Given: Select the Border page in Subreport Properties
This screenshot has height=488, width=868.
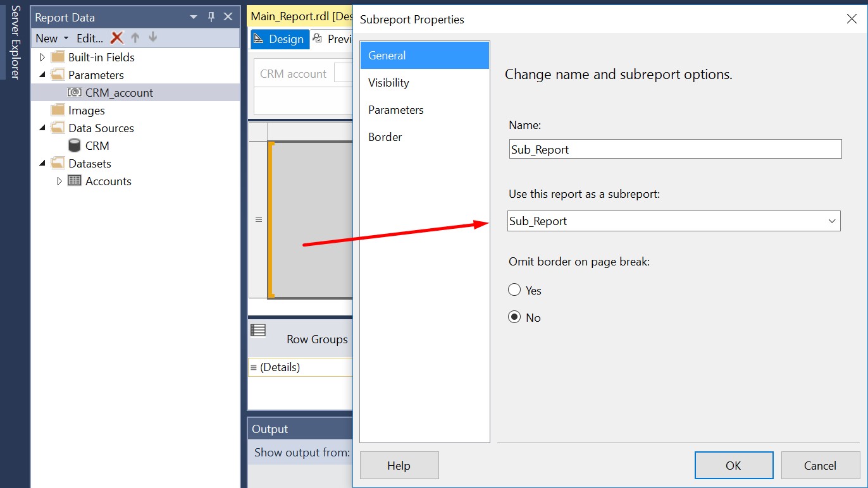Looking at the screenshot, I should [x=425, y=137].
